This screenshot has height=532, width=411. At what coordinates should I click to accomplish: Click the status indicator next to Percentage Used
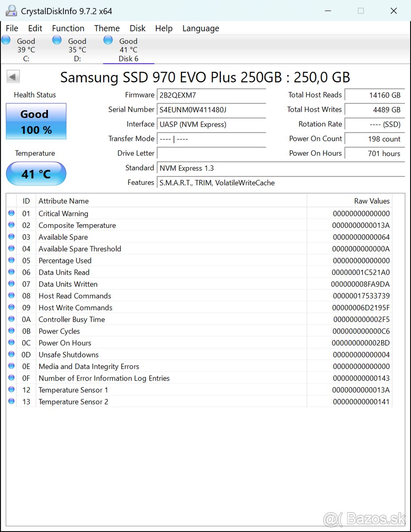(11, 260)
